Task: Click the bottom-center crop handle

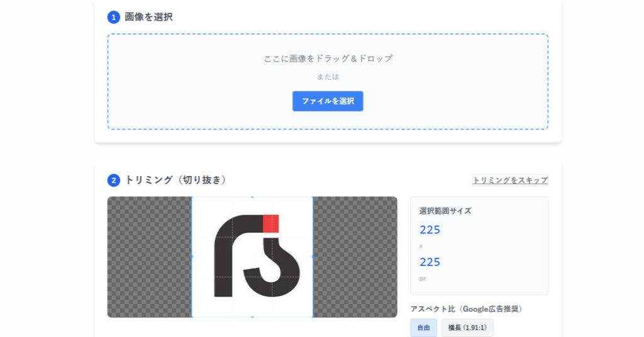Action: tap(252, 316)
